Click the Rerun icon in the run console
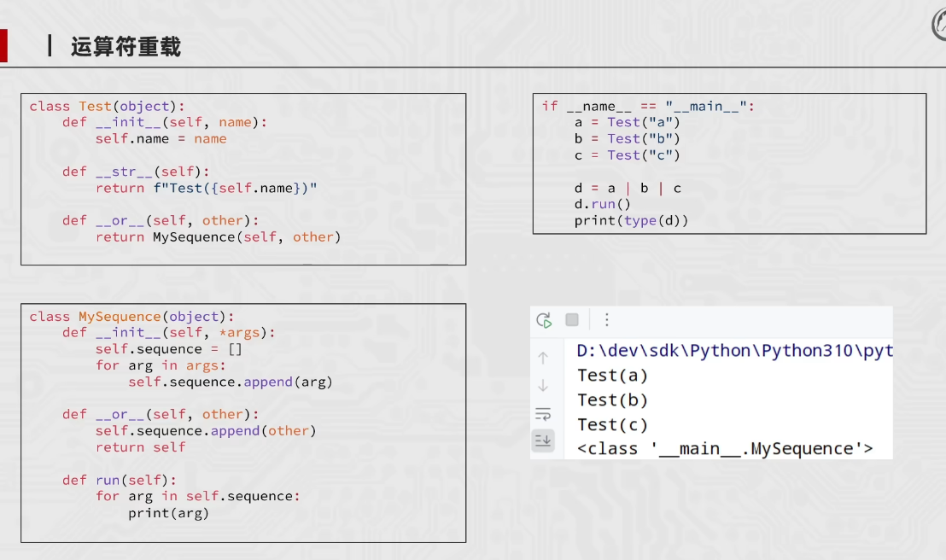The height and width of the screenshot is (560, 946). (x=544, y=320)
